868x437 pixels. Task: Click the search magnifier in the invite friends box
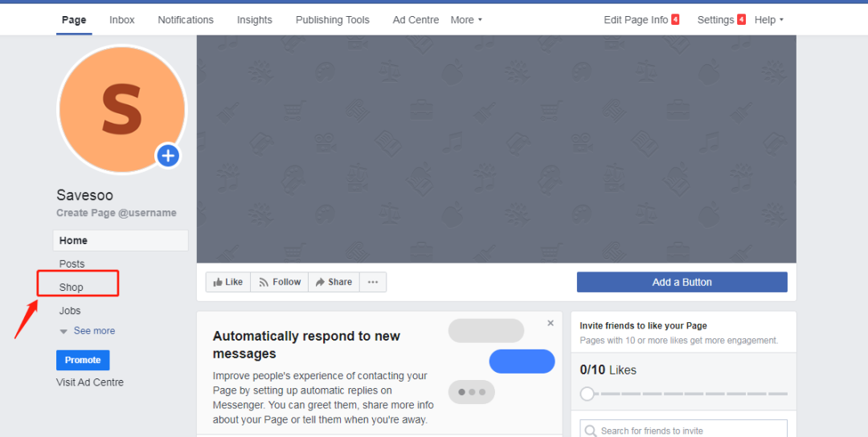(x=591, y=431)
